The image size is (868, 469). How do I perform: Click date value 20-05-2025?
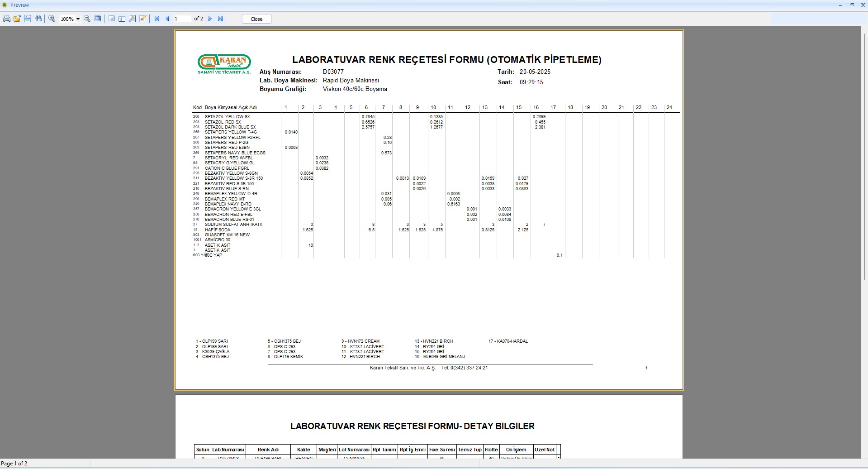click(x=535, y=72)
